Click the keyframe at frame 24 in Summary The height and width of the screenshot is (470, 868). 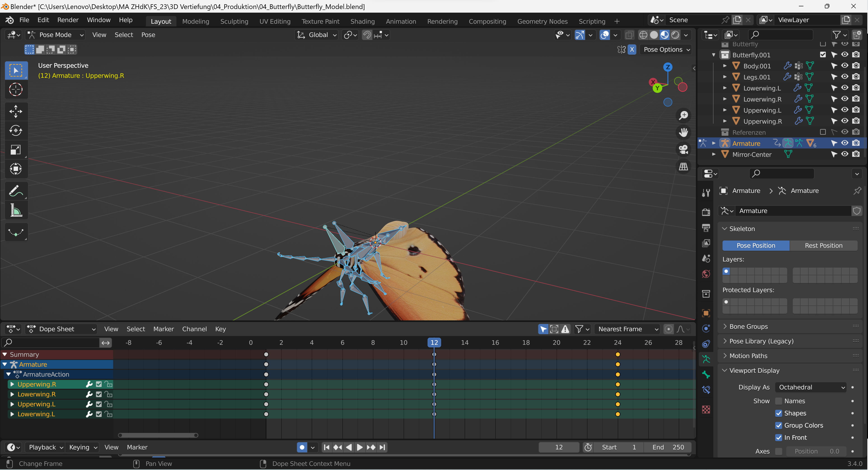(618, 354)
